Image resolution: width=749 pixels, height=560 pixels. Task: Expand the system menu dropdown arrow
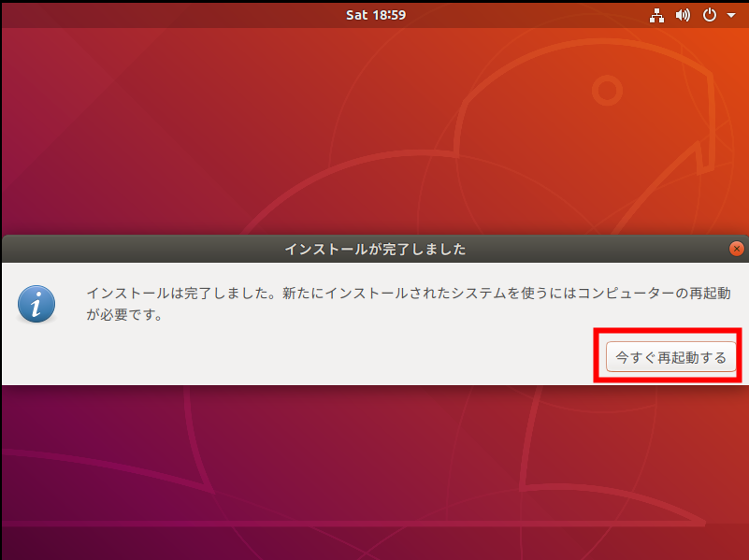731,15
